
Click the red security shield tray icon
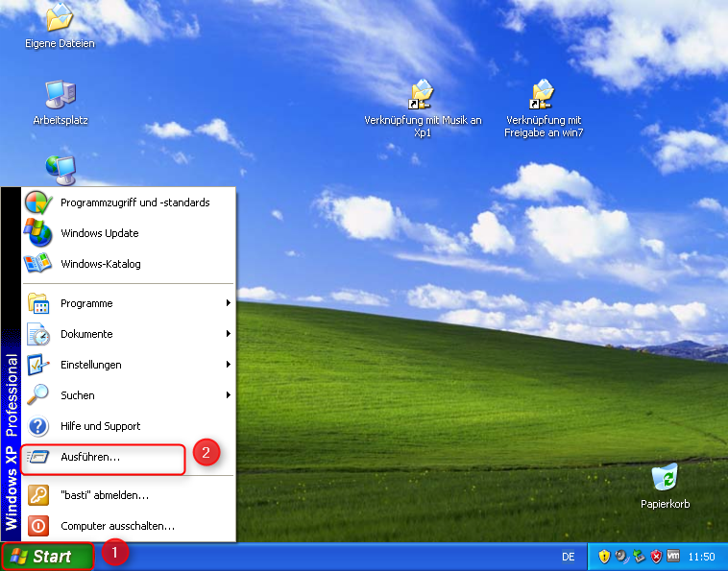coord(657,557)
